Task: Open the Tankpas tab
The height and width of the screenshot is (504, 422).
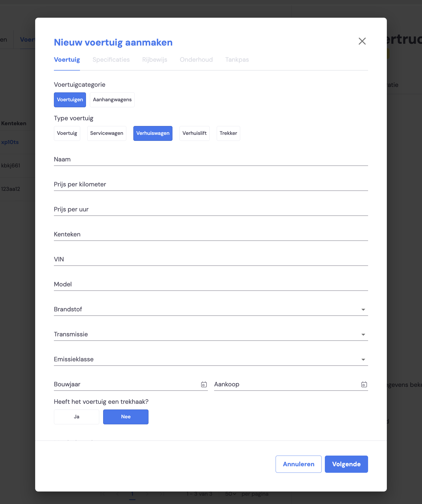Action: [237, 60]
